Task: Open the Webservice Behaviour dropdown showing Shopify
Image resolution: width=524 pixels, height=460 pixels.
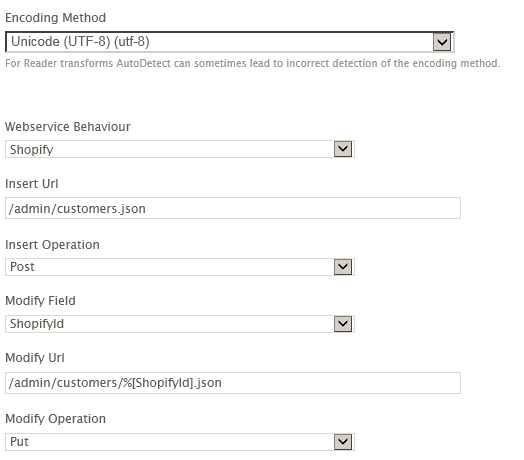Action: (179, 149)
